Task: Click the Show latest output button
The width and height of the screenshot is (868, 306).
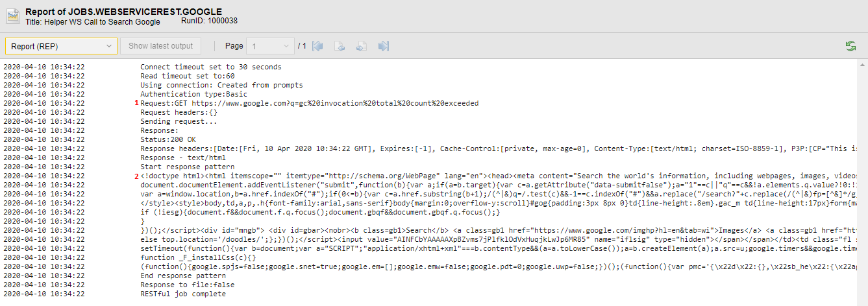Action: [x=160, y=46]
